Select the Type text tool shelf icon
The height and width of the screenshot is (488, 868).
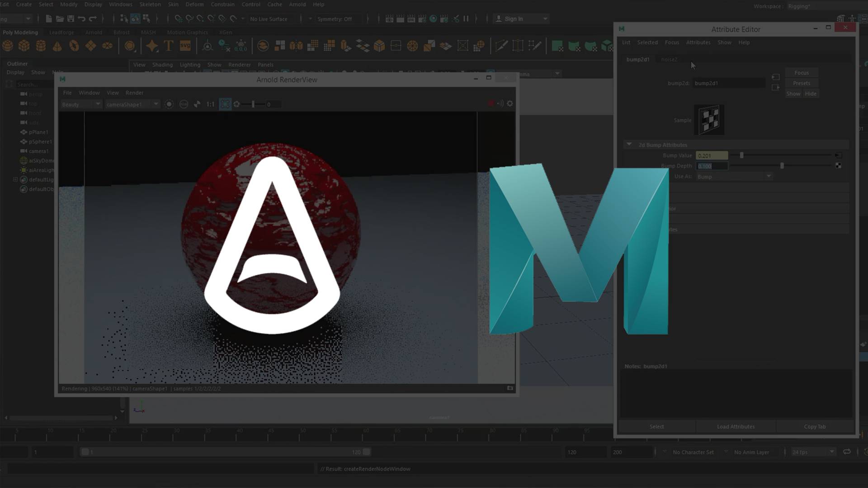coord(169,46)
